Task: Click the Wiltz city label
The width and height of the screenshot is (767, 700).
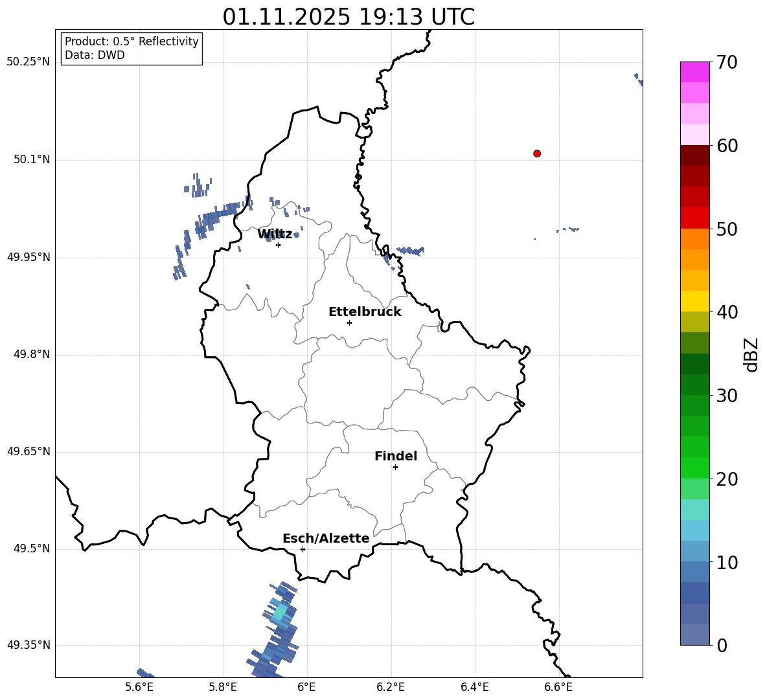Action: (275, 234)
